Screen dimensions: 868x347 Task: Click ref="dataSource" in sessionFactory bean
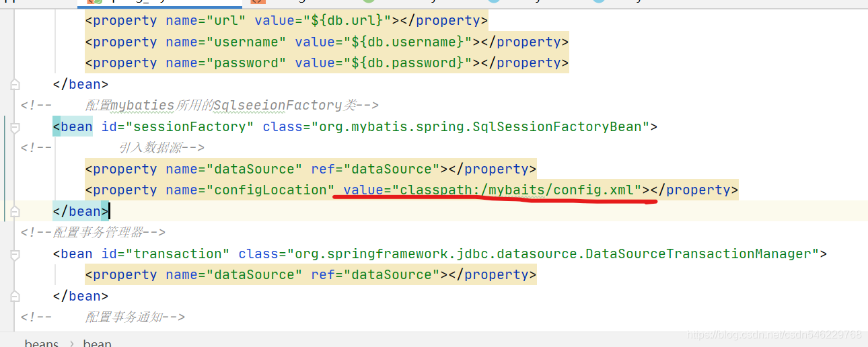click(x=375, y=169)
